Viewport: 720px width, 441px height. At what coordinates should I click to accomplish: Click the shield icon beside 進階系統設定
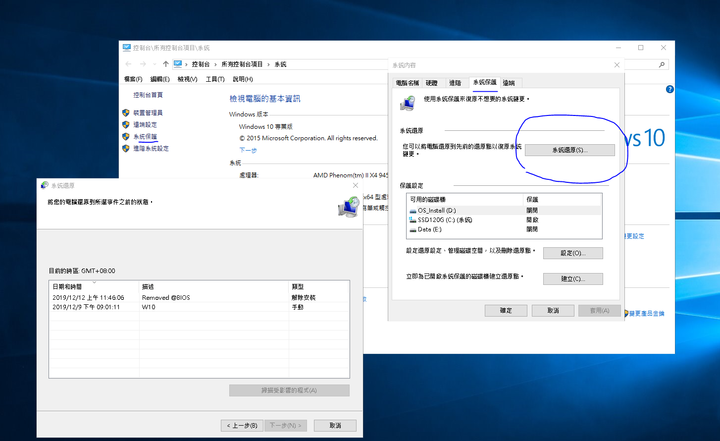coord(126,148)
